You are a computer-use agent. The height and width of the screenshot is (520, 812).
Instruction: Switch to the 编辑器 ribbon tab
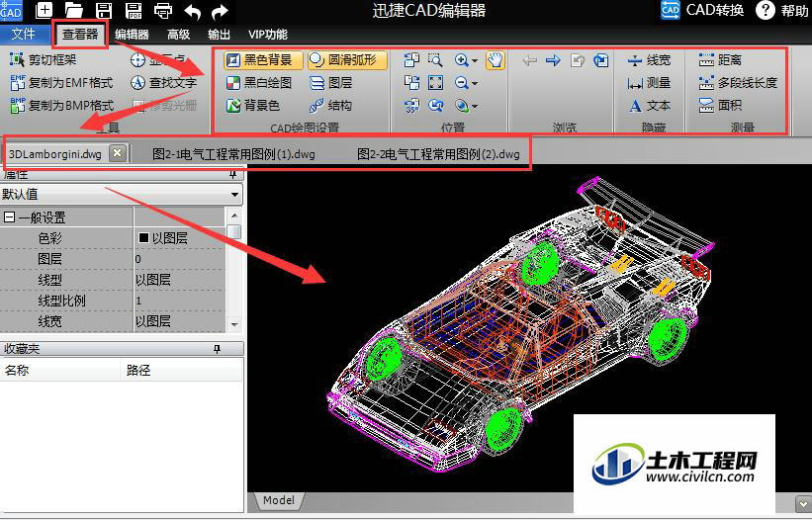132,35
